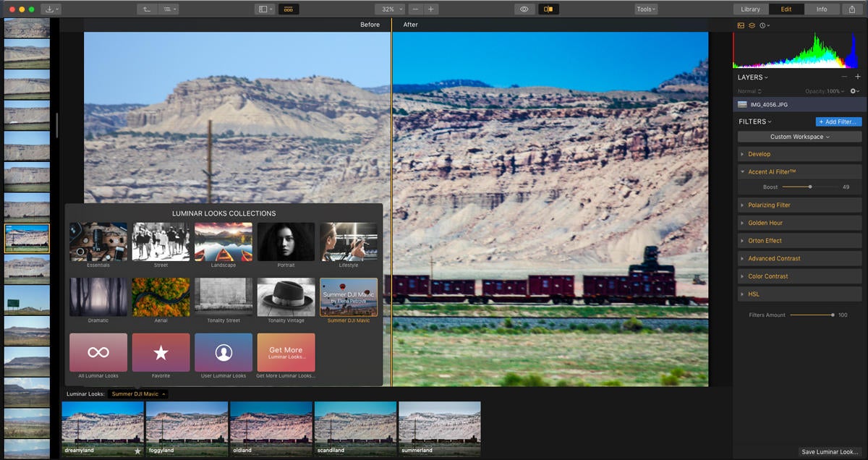868x460 pixels.
Task: Open the Landscape looks collection
Action: [224, 242]
